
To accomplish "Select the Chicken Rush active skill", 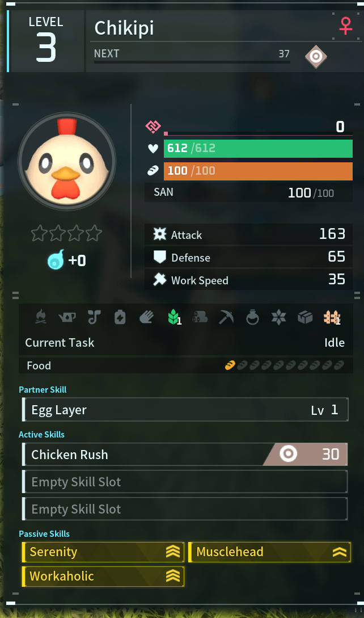I will 185,455.
